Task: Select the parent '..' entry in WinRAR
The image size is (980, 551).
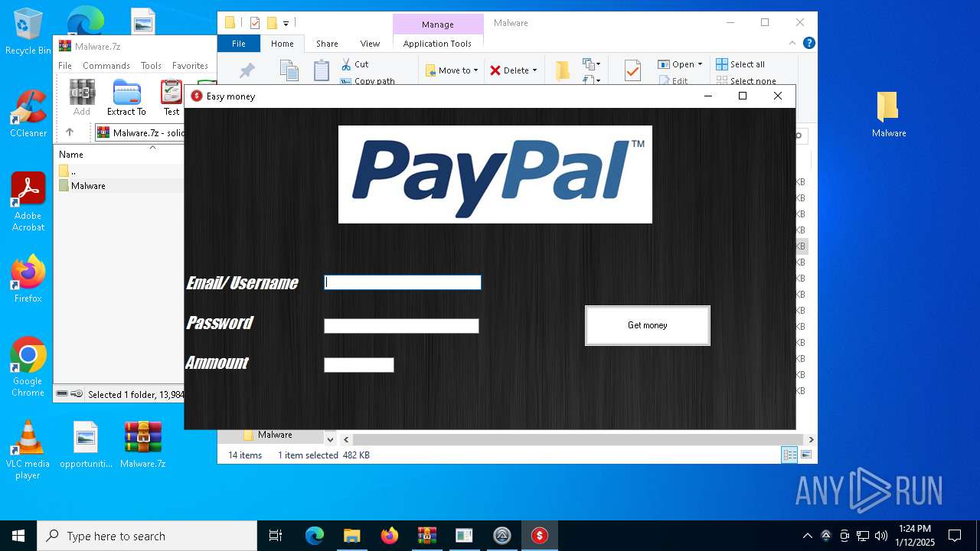Action: 73,171
